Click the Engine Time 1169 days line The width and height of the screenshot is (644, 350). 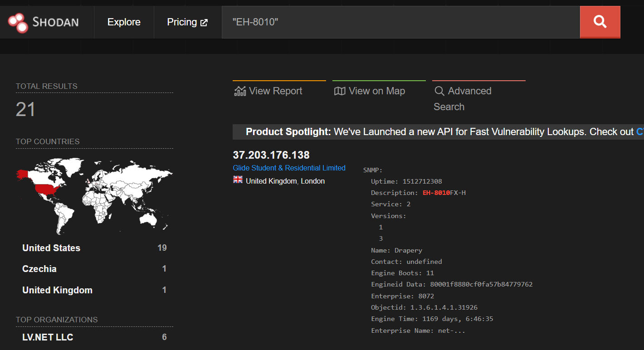(x=432, y=319)
